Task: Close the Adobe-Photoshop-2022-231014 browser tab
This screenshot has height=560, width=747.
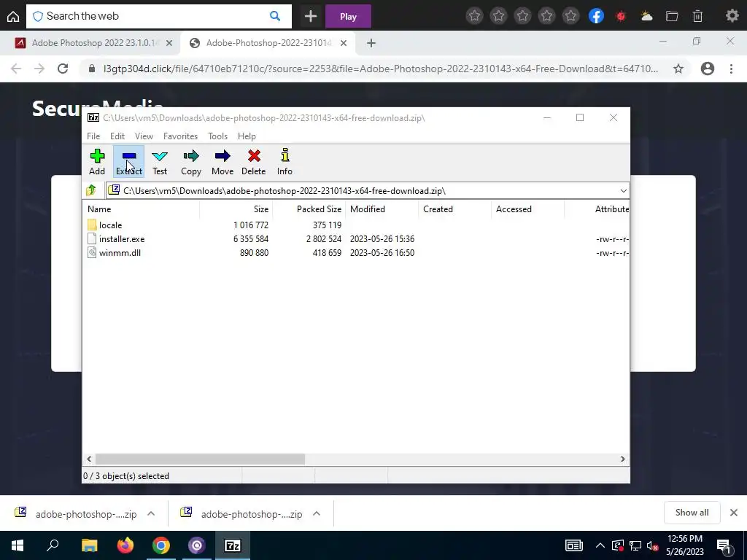Action: tap(344, 43)
